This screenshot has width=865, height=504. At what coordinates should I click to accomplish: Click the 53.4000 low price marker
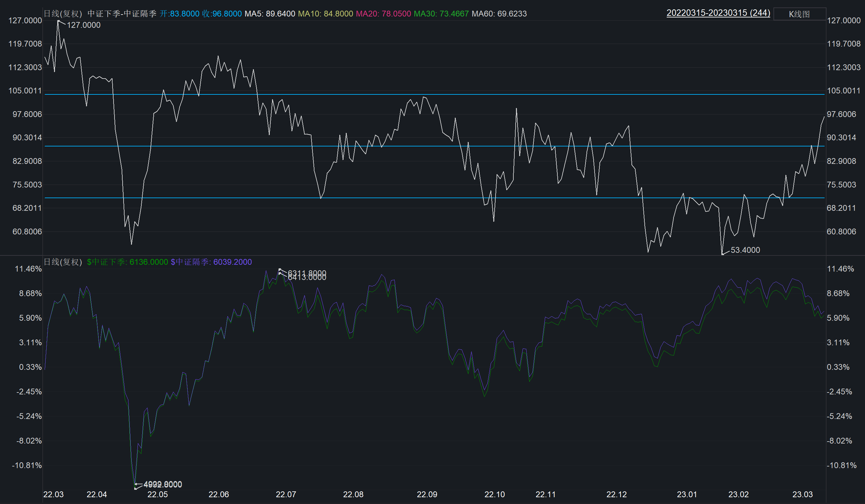745,250
